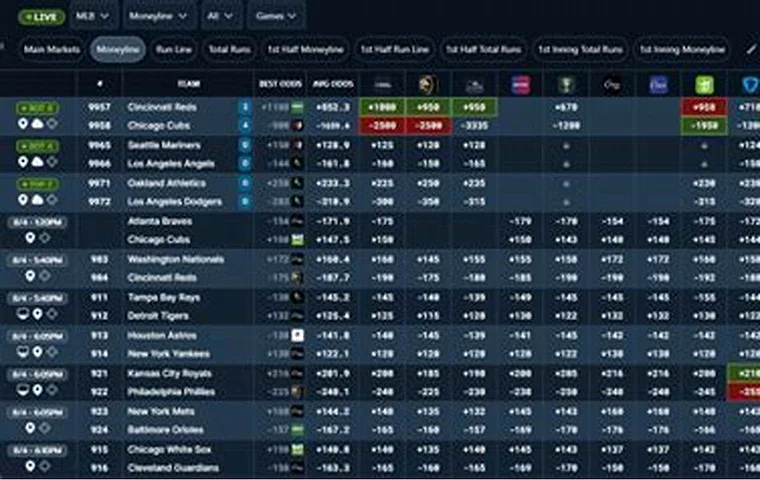
Task: Click the trophy sportsbook logo header
Action: (x=566, y=85)
